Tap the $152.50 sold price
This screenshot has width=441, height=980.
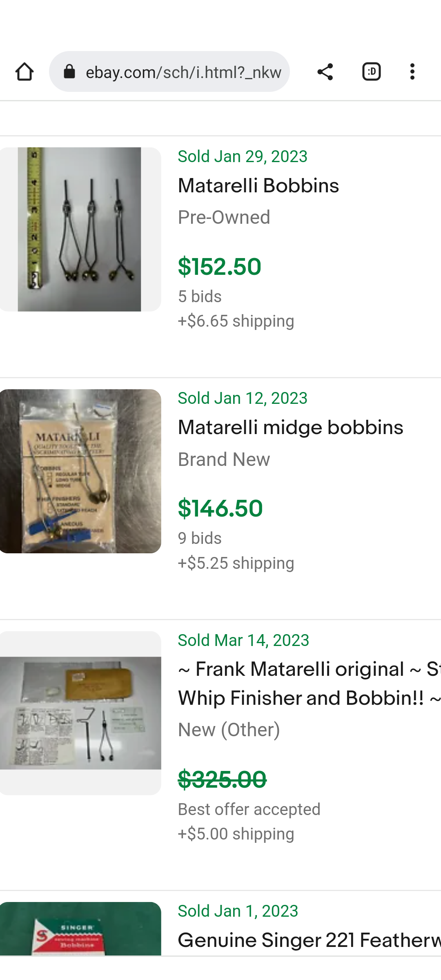point(220,267)
